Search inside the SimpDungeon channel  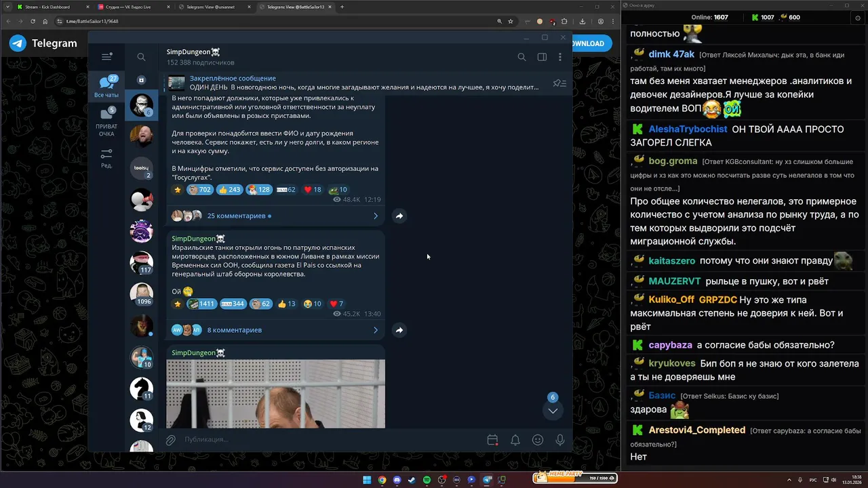point(521,57)
